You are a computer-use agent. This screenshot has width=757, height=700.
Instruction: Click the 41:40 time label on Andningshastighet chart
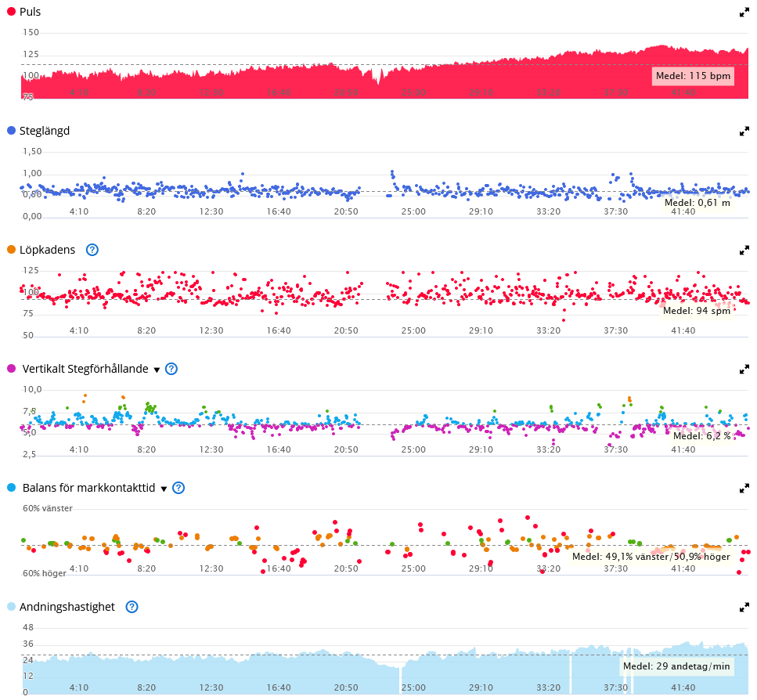(683, 687)
